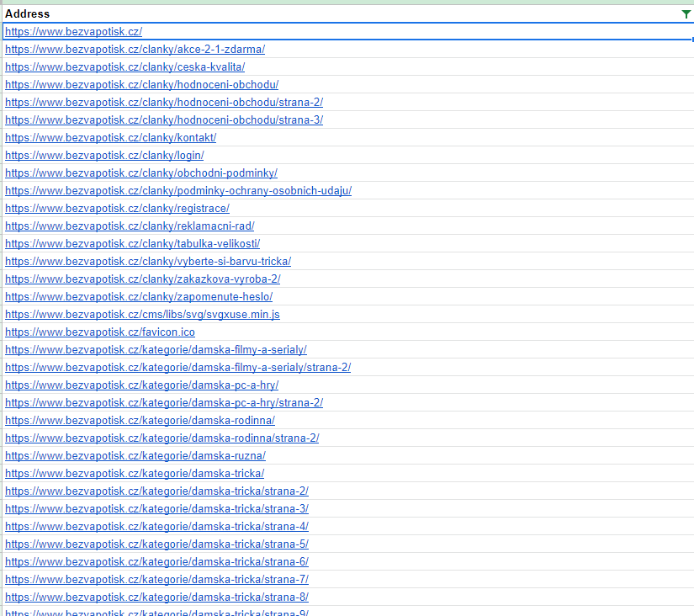The image size is (694, 616).
Task: Open the damska-pc-a-hry/strana-2 link
Action: click(164, 403)
